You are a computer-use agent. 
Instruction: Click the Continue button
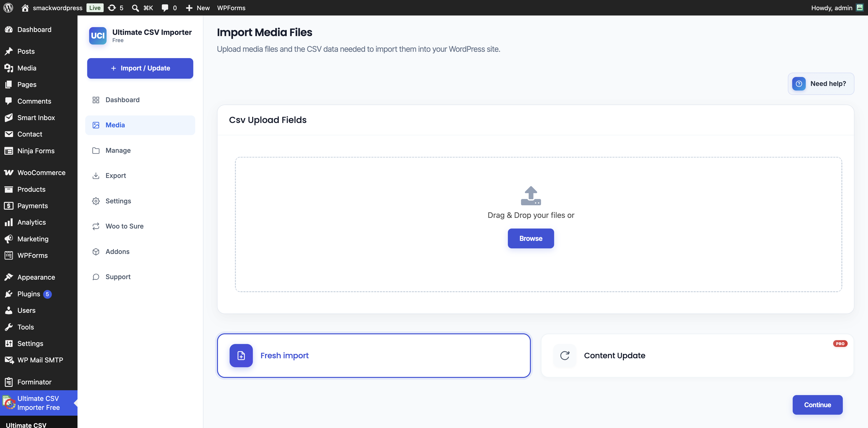pos(817,405)
